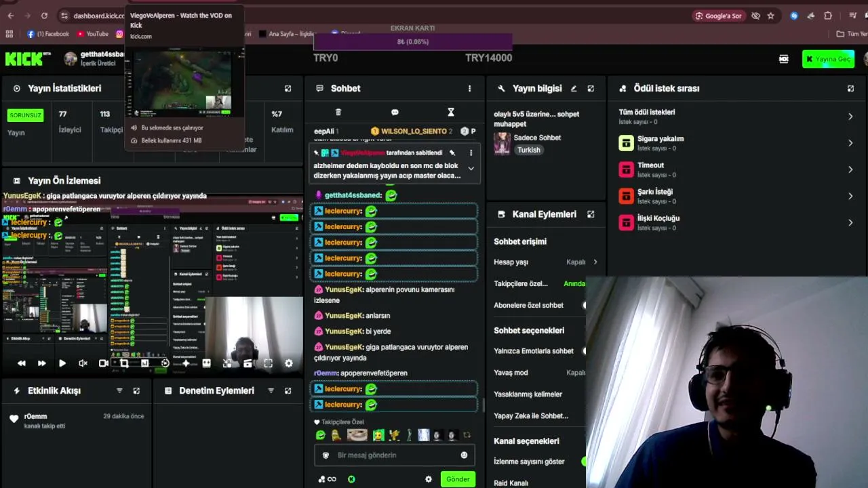
Task: Click the Yayına Geç button
Action: pyautogui.click(x=828, y=59)
